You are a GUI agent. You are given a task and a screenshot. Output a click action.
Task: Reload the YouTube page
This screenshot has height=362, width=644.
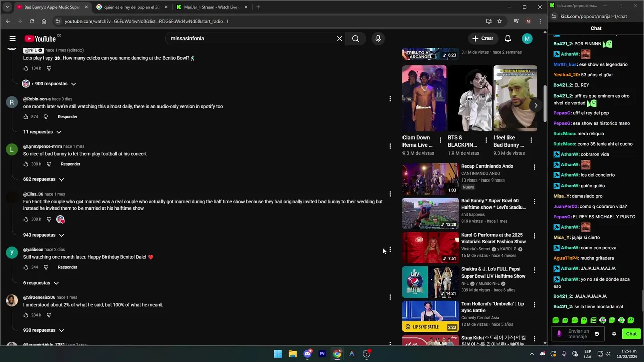[x=32, y=21]
